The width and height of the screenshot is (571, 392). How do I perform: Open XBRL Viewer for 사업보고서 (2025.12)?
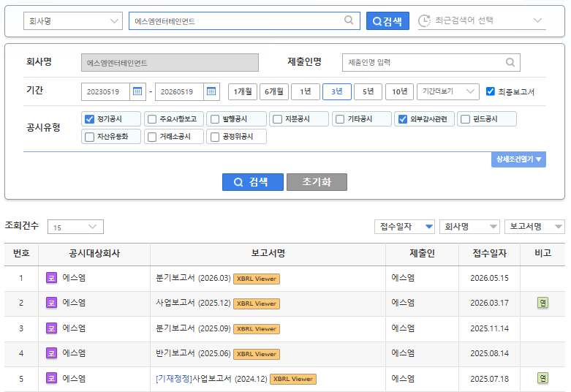click(257, 304)
